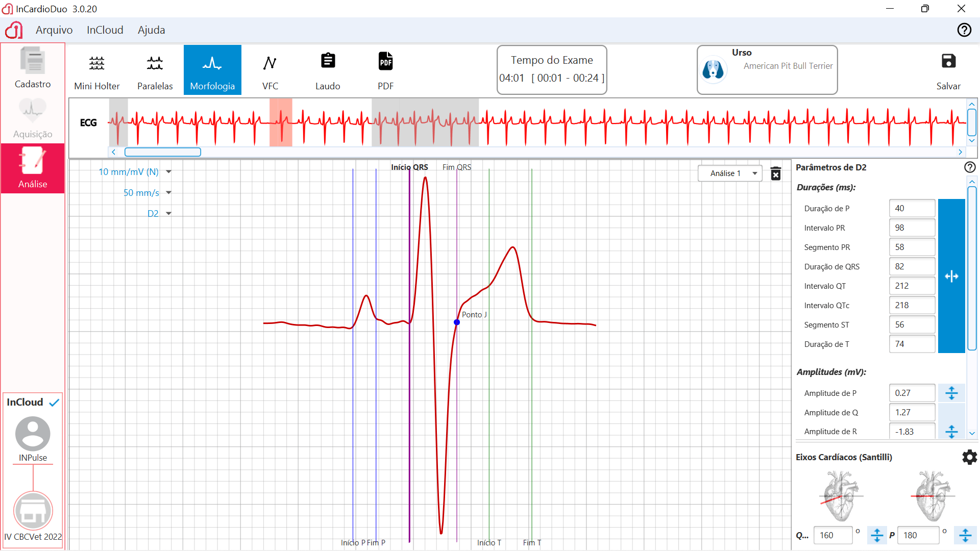Expand the 10 mm/mV gain dropdown
The image size is (980, 551).
coord(168,172)
